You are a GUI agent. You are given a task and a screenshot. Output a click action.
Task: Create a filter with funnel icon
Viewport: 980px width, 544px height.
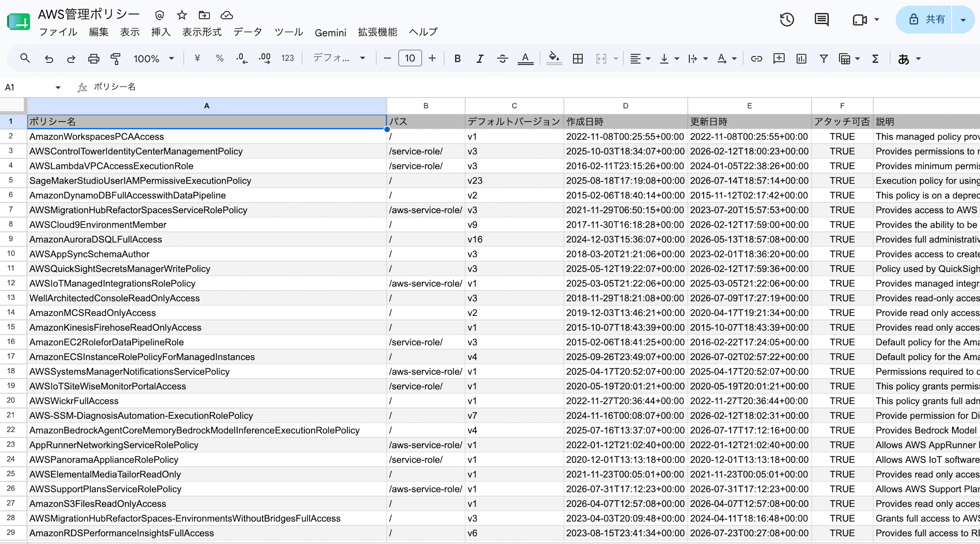click(x=824, y=59)
